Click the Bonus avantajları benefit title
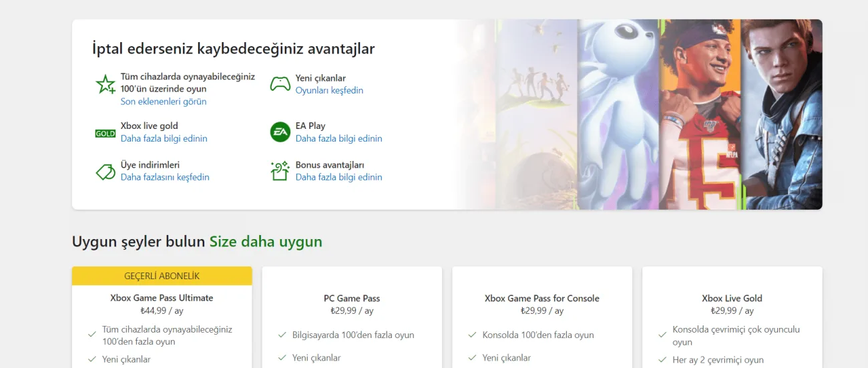 330,164
